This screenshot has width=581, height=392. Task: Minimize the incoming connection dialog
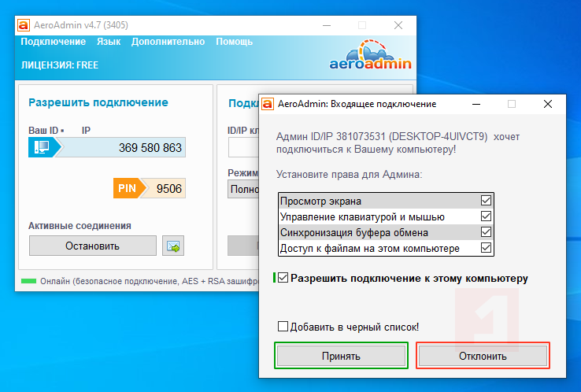coord(476,104)
